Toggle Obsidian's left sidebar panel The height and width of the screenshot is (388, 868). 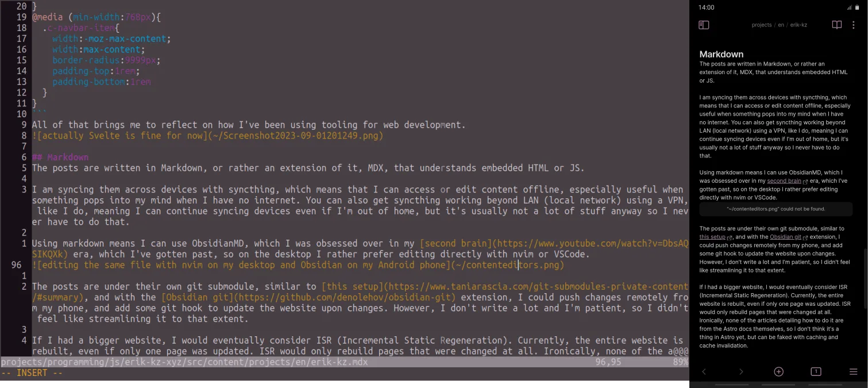703,25
